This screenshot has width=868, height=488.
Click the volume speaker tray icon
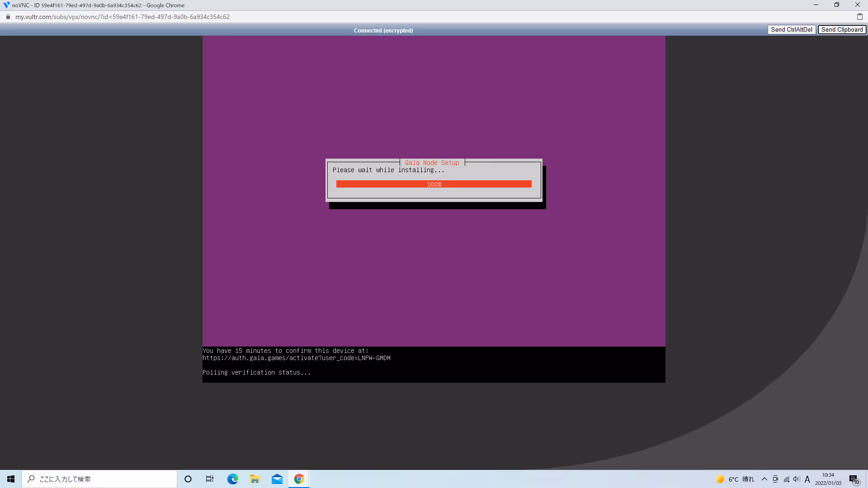pyautogui.click(x=797, y=479)
